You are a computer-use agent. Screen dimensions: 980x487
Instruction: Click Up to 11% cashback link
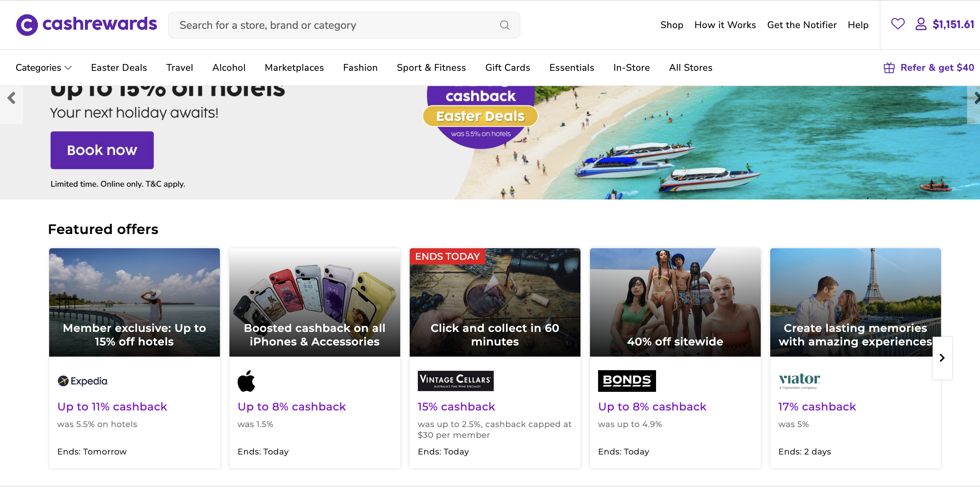pos(112,406)
